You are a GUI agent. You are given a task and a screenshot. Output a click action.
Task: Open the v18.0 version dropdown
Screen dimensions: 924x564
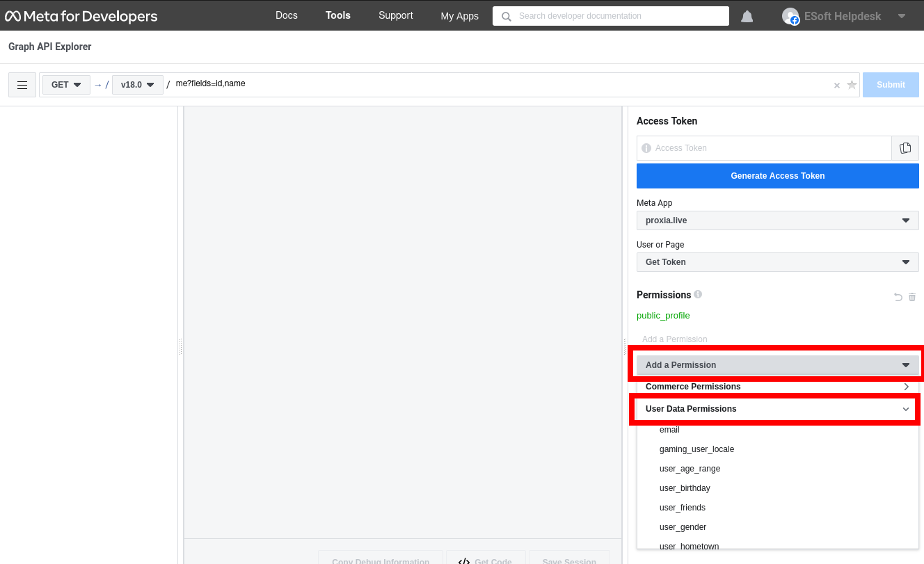(137, 85)
